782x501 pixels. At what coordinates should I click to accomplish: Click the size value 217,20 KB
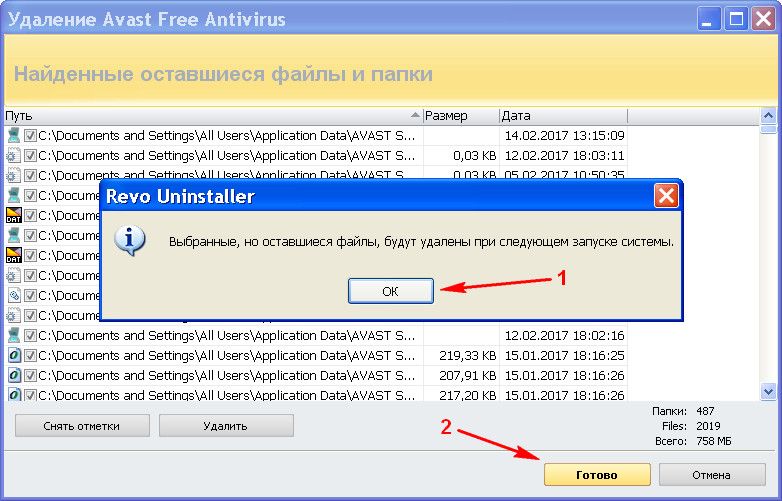[x=468, y=395]
